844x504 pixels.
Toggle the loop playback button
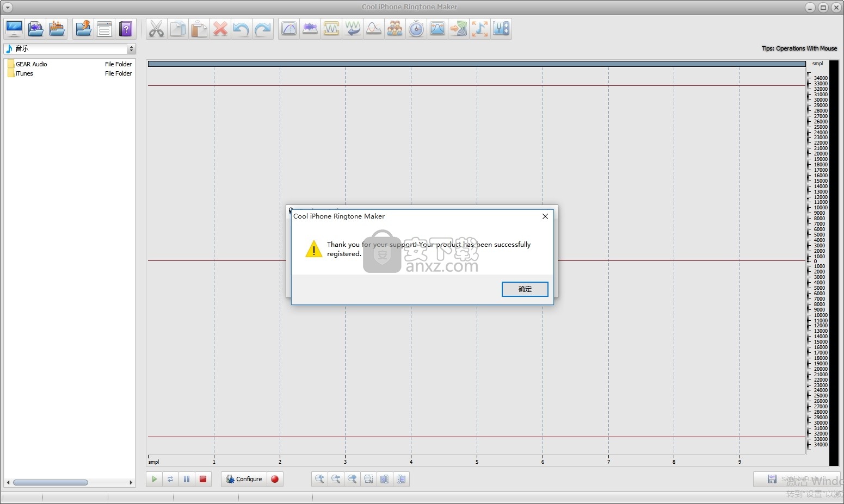pos(170,479)
